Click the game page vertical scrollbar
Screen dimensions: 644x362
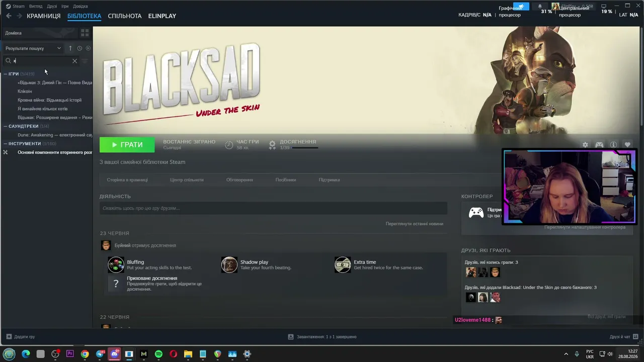pos(641,75)
